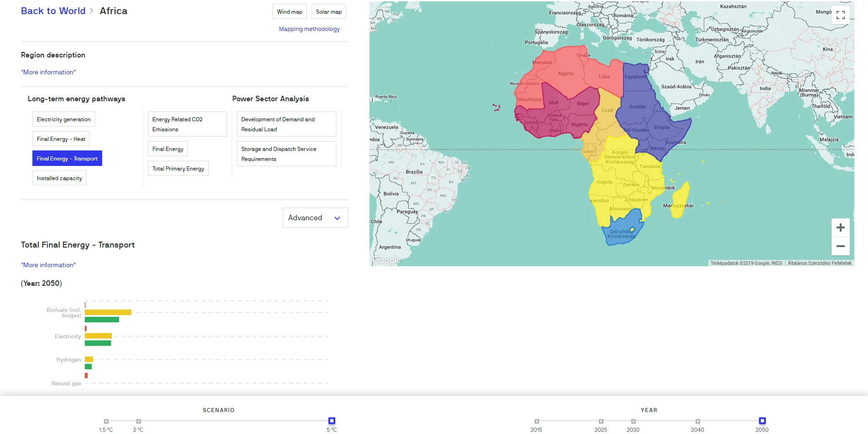Click the breadcrumb chevron after Back to World

(92, 11)
